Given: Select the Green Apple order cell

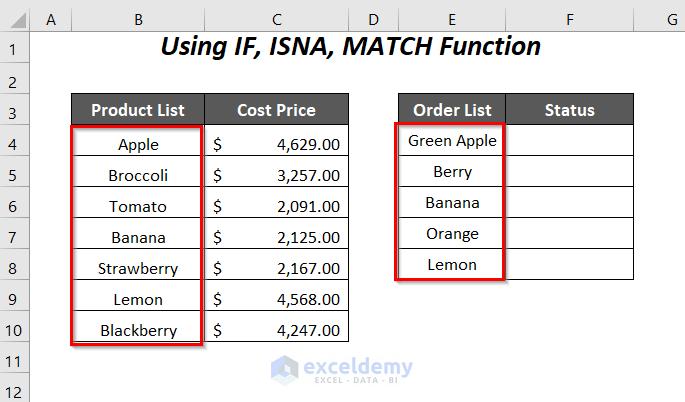Looking at the screenshot, I should (x=452, y=141).
